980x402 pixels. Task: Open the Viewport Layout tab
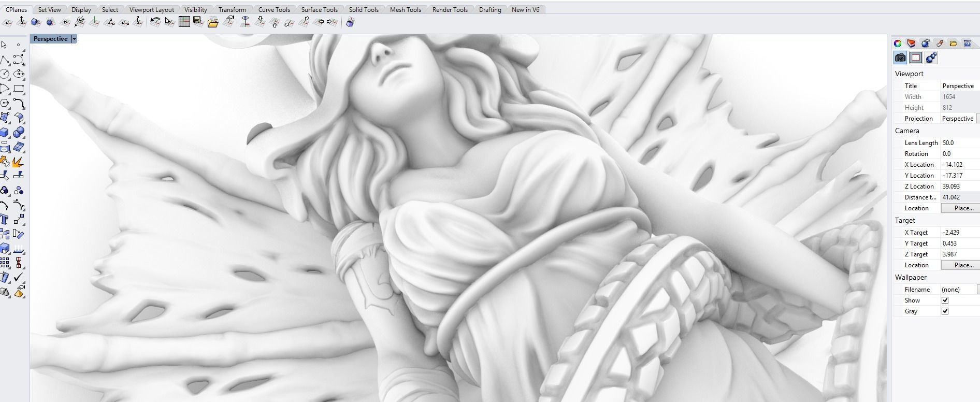point(152,9)
